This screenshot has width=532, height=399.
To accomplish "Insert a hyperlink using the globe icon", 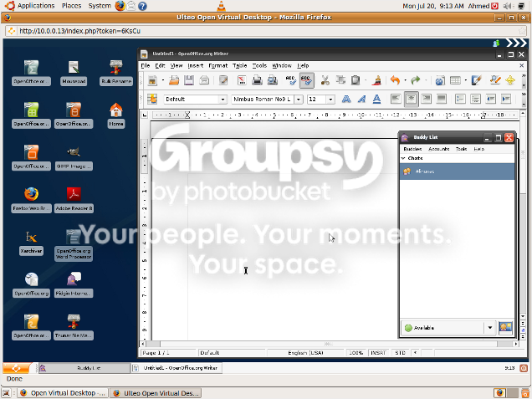I will [440, 80].
